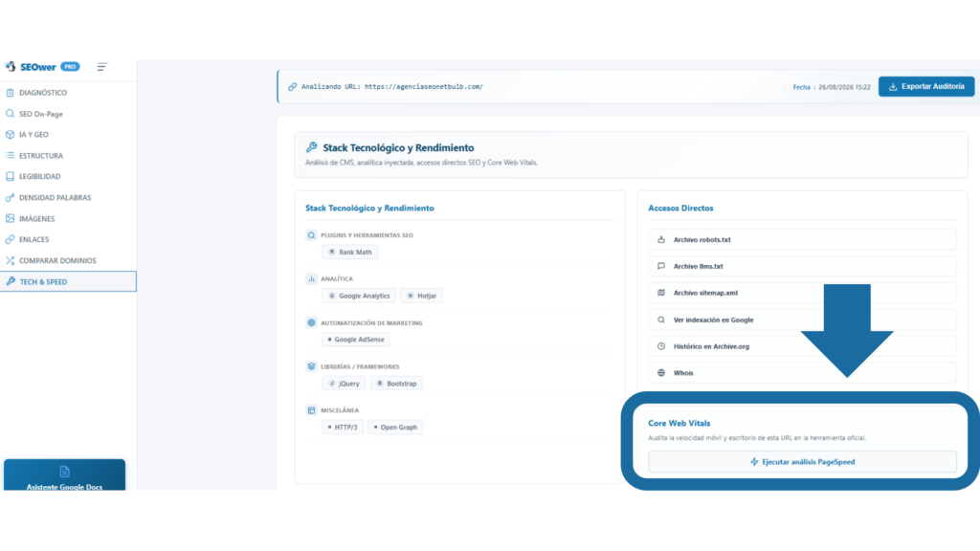This screenshot has height=551, width=980.
Task: Click the Miscelánea layout icon
Action: (311, 409)
